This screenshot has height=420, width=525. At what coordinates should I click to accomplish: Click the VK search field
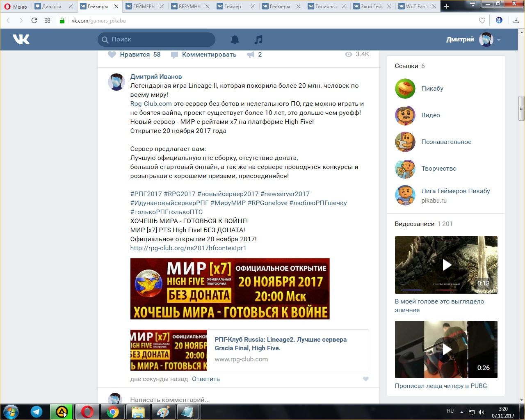point(157,39)
